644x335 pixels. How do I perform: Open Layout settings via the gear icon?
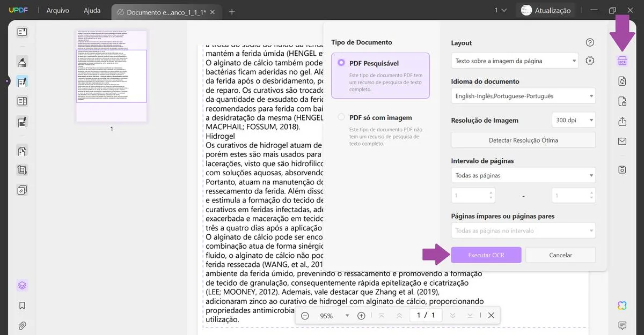pos(589,61)
